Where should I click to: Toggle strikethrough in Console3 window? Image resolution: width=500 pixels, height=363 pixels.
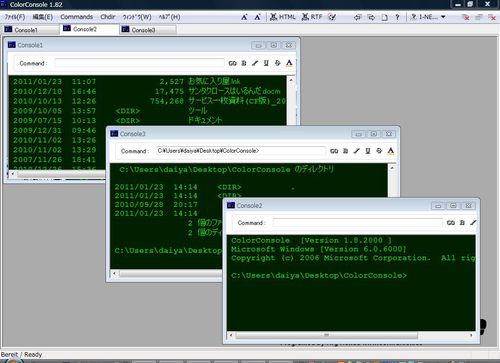tap(379, 151)
